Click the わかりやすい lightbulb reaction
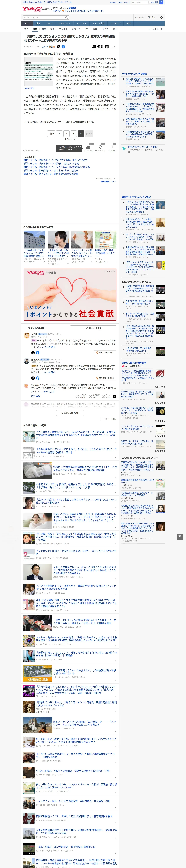The width and height of the screenshot is (186, 868). click(x=100, y=147)
